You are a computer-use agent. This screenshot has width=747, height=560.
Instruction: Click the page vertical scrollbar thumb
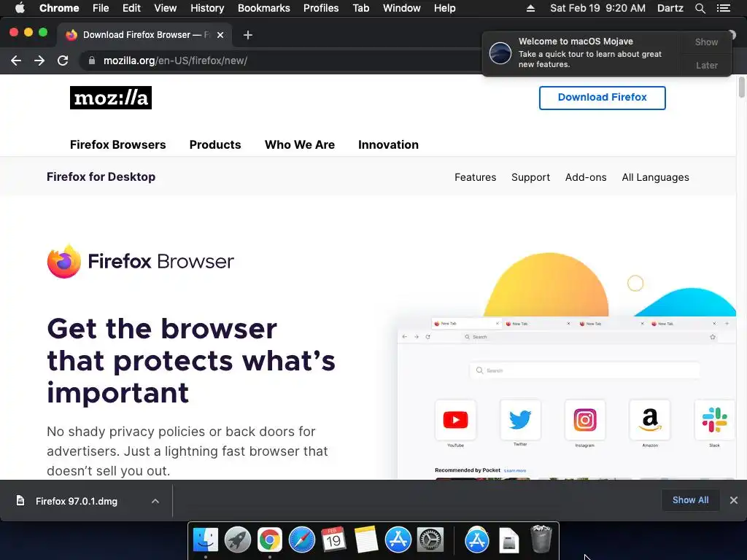pyautogui.click(x=741, y=87)
